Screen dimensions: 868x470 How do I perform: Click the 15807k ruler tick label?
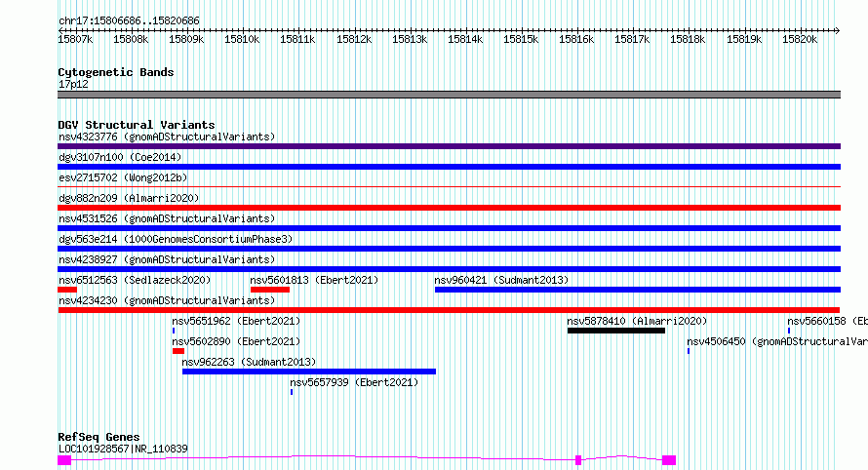(x=75, y=39)
